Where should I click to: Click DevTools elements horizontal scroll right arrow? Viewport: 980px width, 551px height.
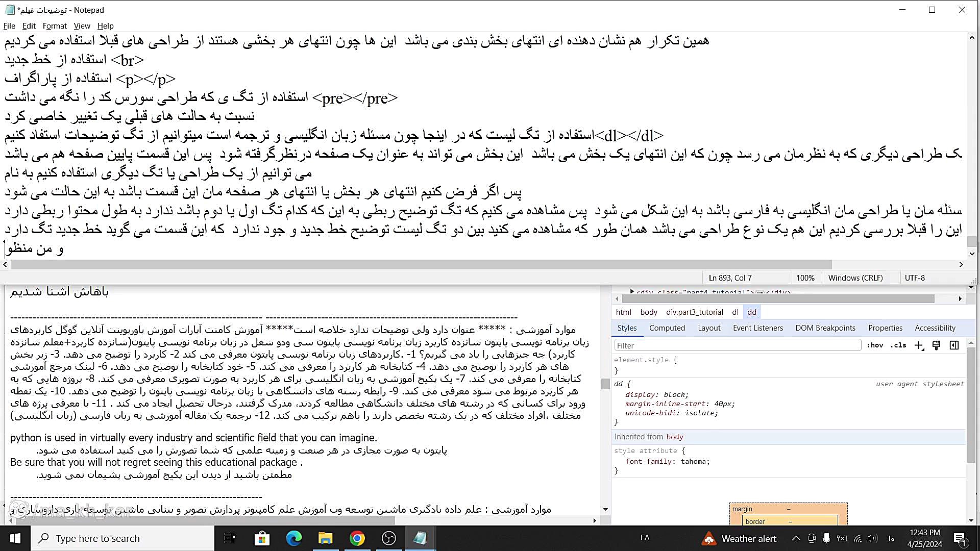[x=960, y=299]
